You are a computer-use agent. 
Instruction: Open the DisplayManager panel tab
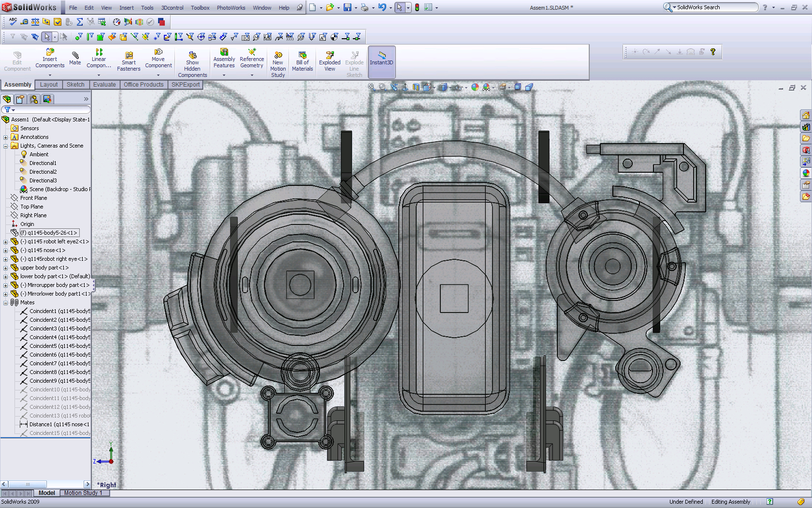point(47,99)
